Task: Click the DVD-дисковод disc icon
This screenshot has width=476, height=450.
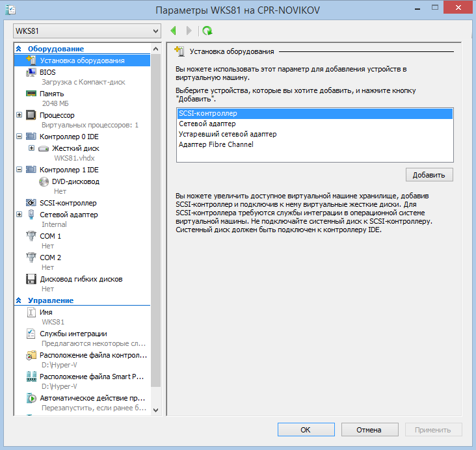Action: [x=44, y=181]
